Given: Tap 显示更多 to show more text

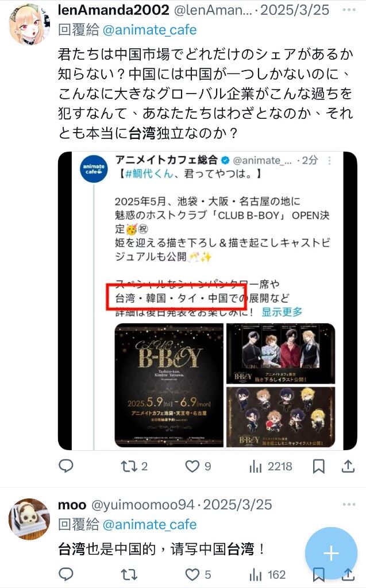Looking at the screenshot, I should tap(282, 312).
